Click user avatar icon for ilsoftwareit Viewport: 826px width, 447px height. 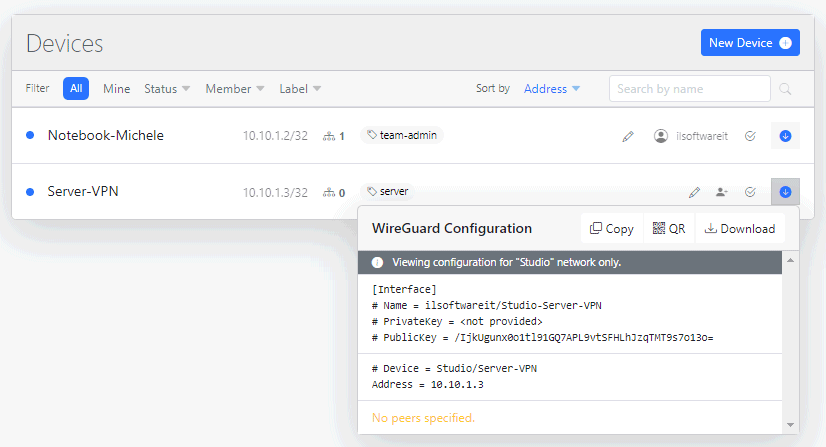[661, 136]
